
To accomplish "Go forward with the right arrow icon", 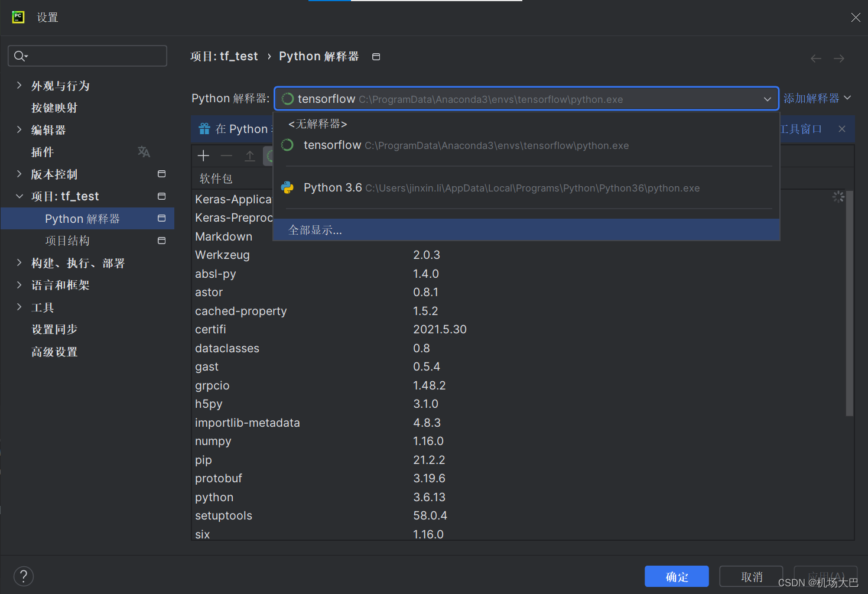I will (839, 59).
